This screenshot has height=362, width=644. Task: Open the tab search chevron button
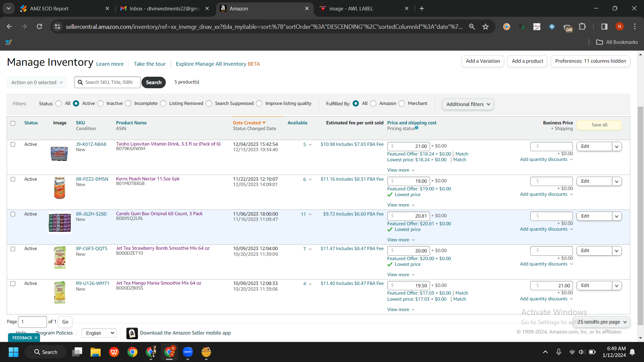pyautogui.click(x=8, y=8)
